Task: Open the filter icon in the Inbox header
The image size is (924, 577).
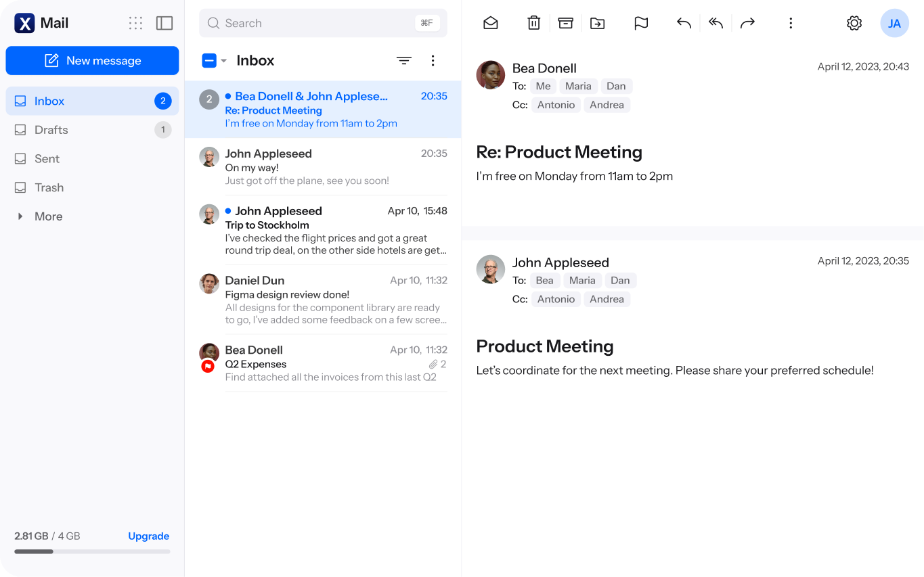Action: (x=404, y=61)
